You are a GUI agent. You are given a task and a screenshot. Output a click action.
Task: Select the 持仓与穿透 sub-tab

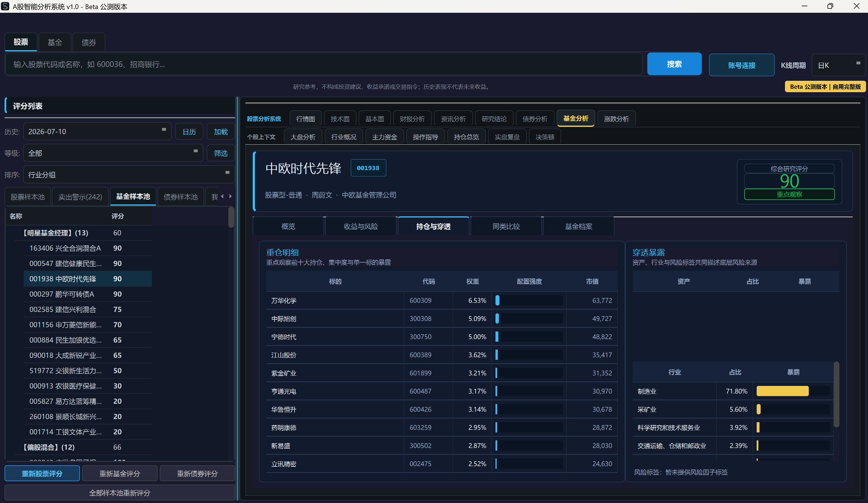point(433,226)
